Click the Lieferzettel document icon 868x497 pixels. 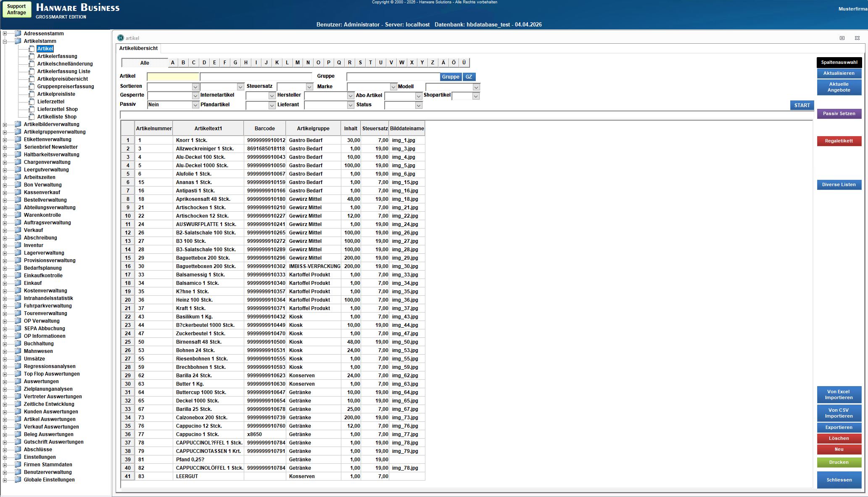coord(32,102)
